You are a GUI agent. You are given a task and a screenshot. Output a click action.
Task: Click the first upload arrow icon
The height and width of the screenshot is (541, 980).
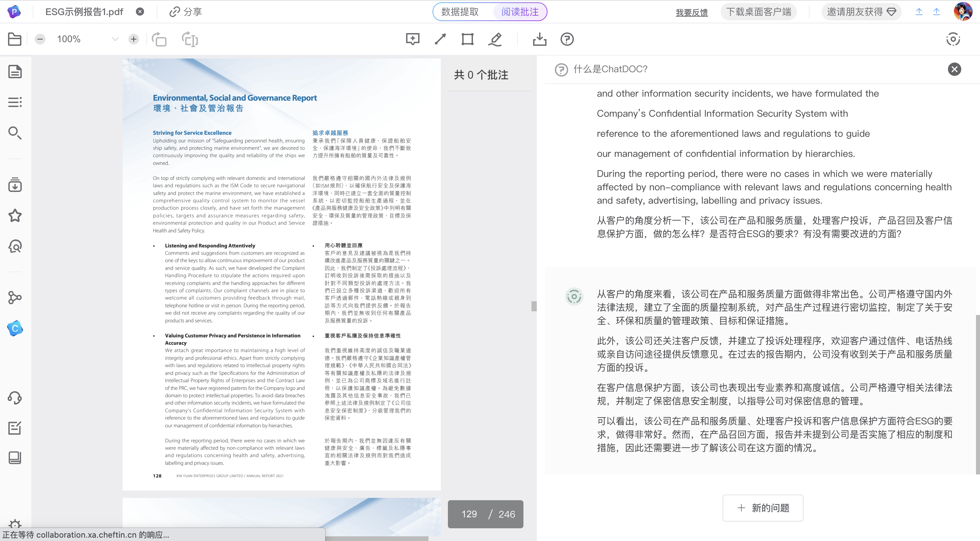[x=919, y=12]
